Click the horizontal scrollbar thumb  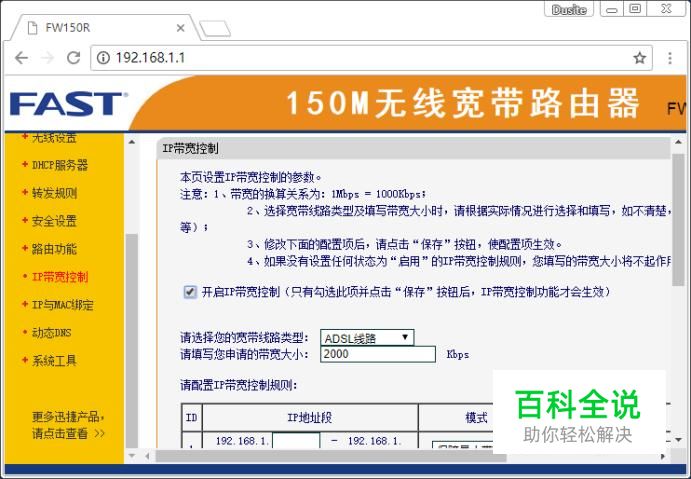pyautogui.click(x=331, y=457)
